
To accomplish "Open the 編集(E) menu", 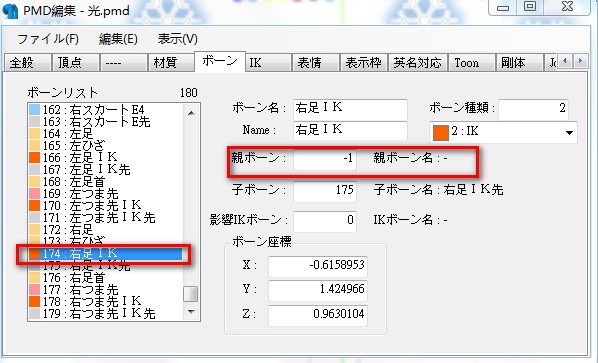I will pyautogui.click(x=118, y=39).
